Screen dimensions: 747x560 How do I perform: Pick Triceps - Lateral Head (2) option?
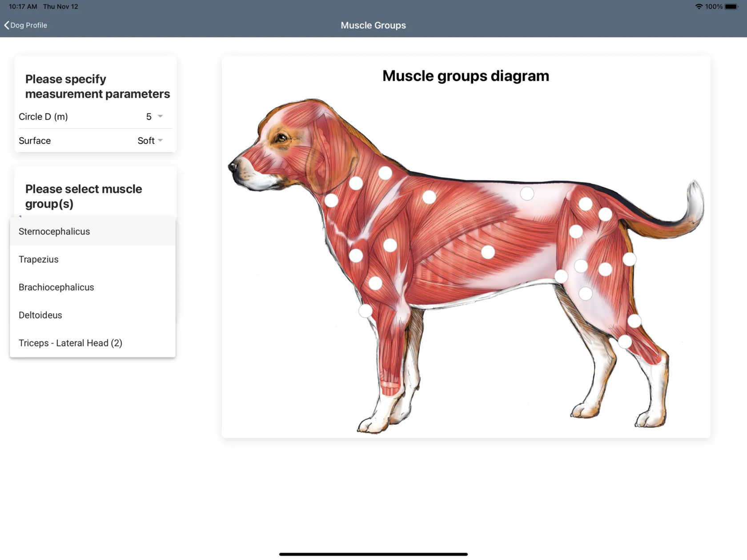pyautogui.click(x=92, y=343)
